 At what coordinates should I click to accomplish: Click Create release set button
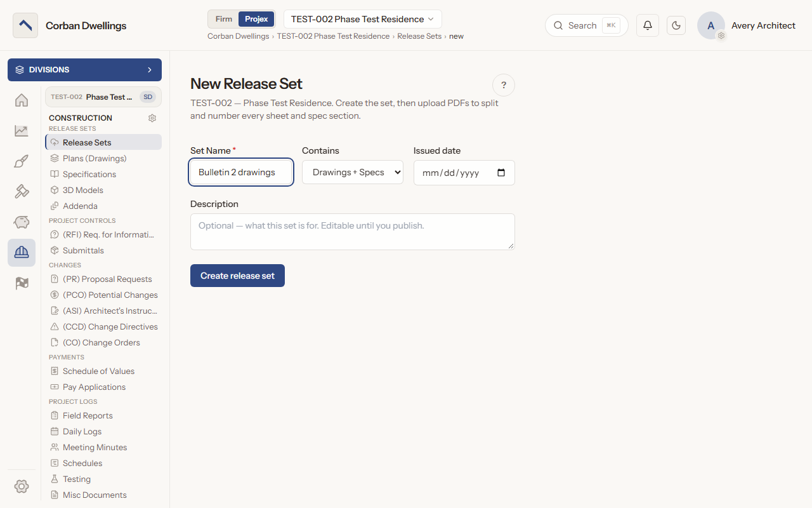pyautogui.click(x=237, y=276)
